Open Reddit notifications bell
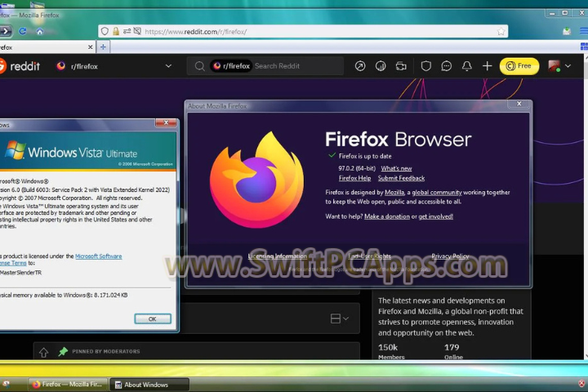This screenshot has width=588, height=392. [467, 66]
